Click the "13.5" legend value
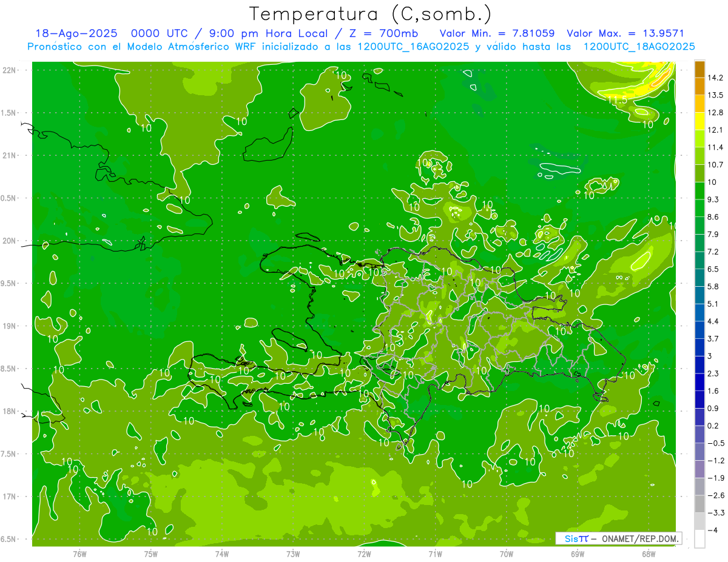This screenshot has width=728, height=562. (x=715, y=95)
